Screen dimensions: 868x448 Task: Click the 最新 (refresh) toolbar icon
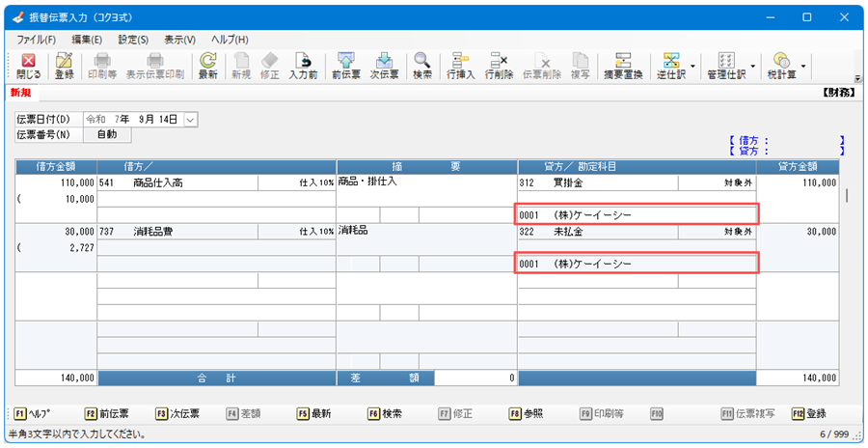tap(207, 66)
